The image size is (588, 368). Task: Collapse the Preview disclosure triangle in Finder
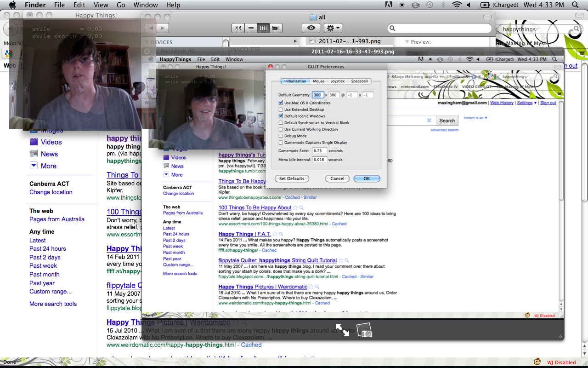(407, 42)
